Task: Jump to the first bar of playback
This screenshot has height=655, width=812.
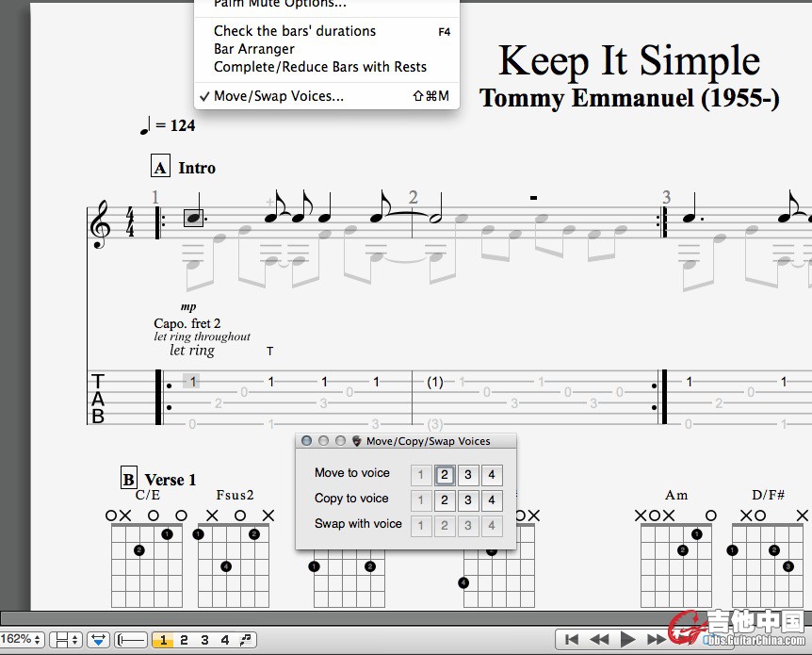Action: coord(572,640)
